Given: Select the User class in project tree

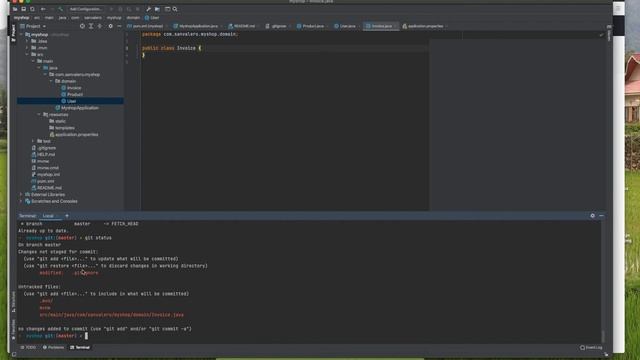Looking at the screenshot, I should click(69, 101).
